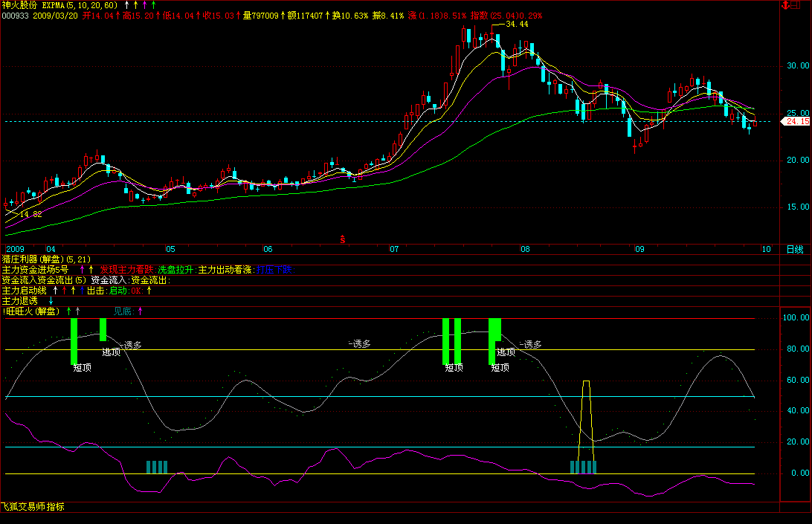
Task: Click the red anchor icon at top right
Action: pos(784,5)
